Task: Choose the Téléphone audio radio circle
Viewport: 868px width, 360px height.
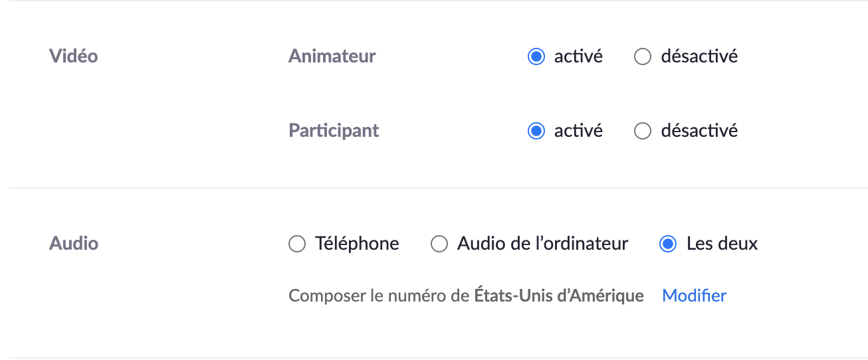Action: click(x=296, y=244)
